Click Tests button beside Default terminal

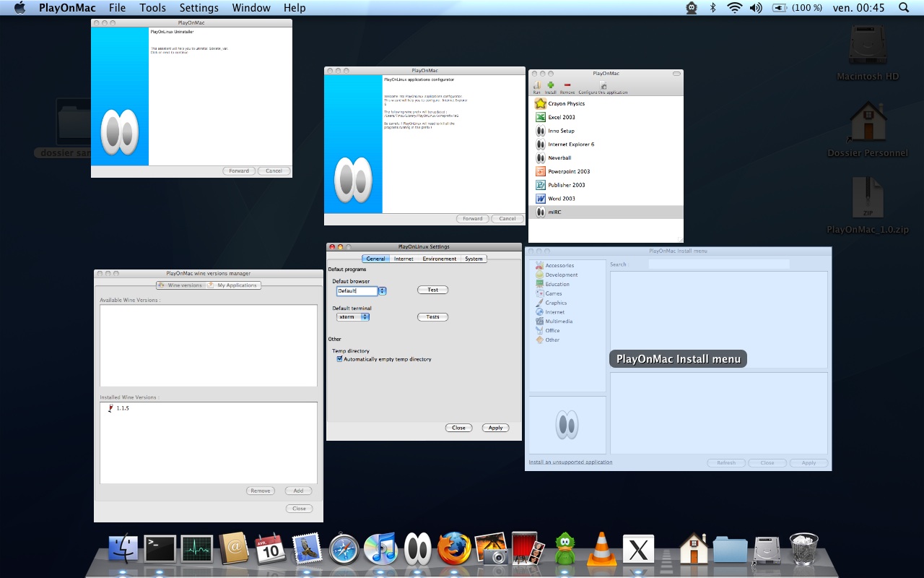click(x=433, y=316)
